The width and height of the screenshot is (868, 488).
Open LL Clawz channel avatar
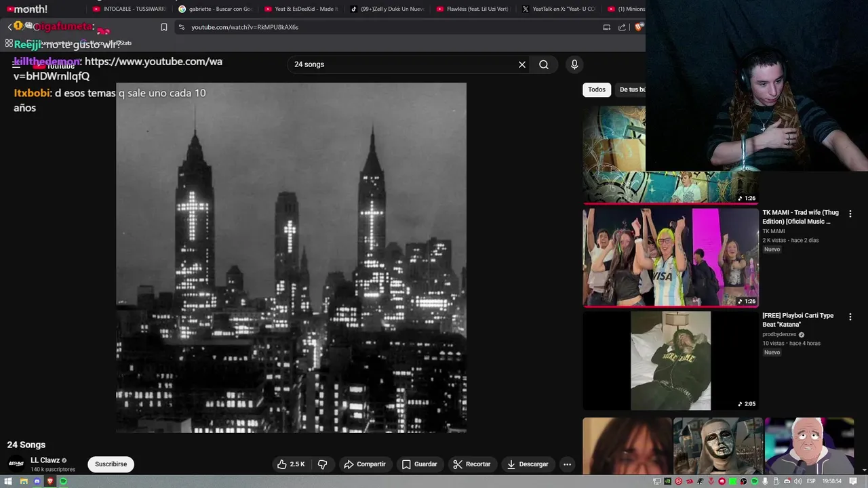point(16,464)
